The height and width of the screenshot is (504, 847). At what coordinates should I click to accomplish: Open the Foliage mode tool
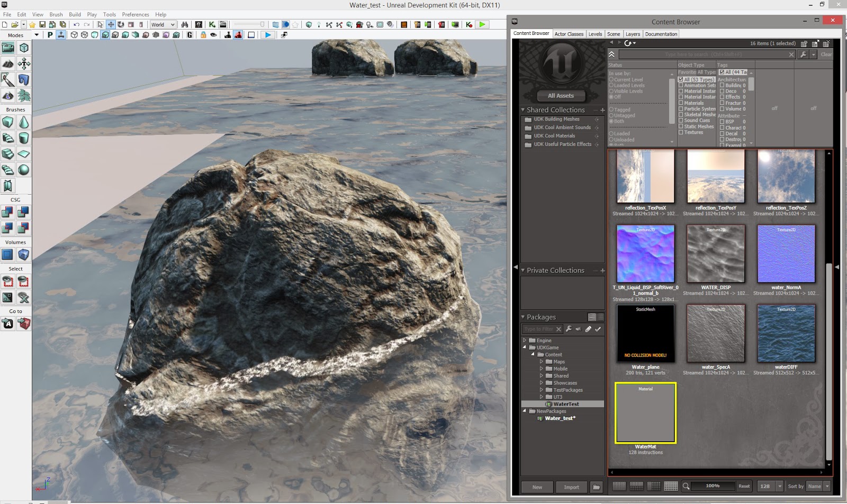point(24,96)
